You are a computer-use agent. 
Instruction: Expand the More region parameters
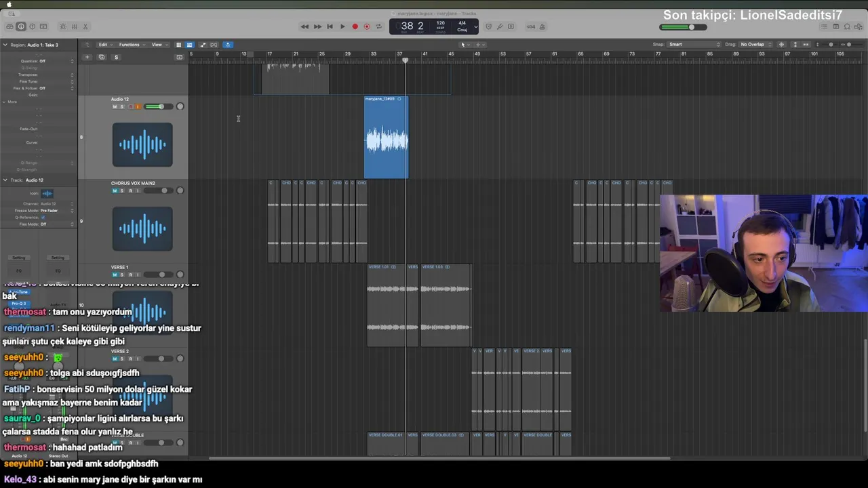tap(4, 102)
